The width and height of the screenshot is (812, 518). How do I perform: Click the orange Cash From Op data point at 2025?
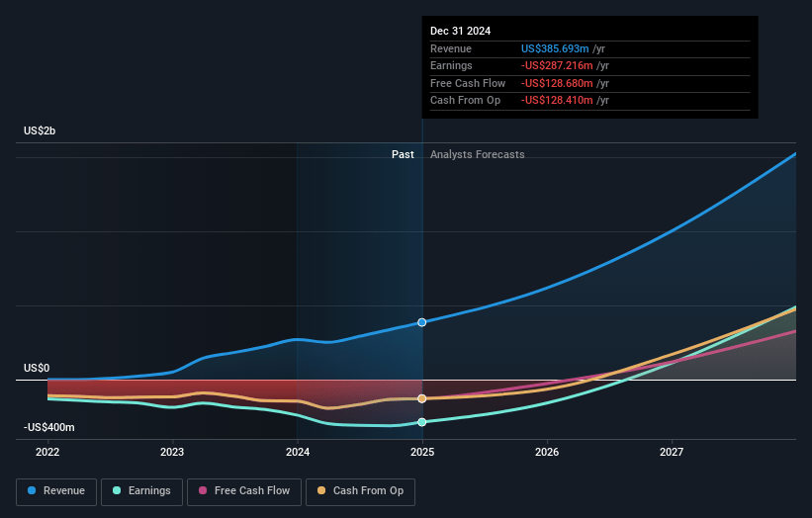pos(422,398)
